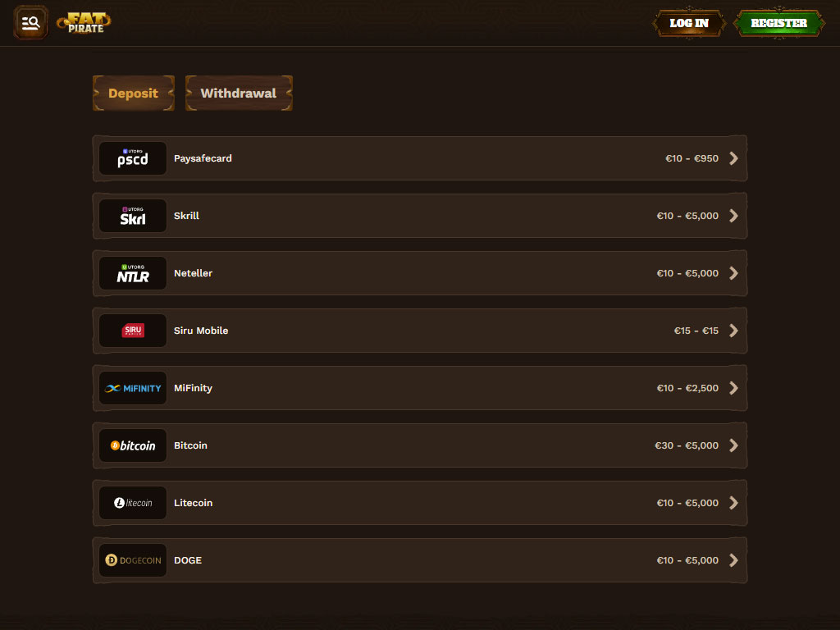Expand Siru Mobile row chevron

coord(734,331)
